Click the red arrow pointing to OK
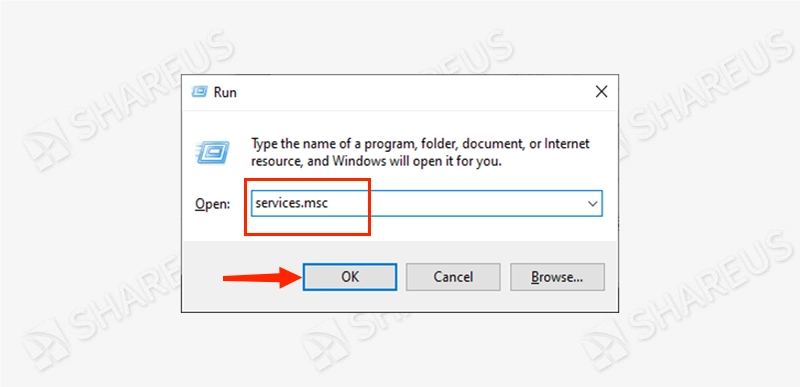The height and width of the screenshot is (387, 800). click(x=262, y=277)
